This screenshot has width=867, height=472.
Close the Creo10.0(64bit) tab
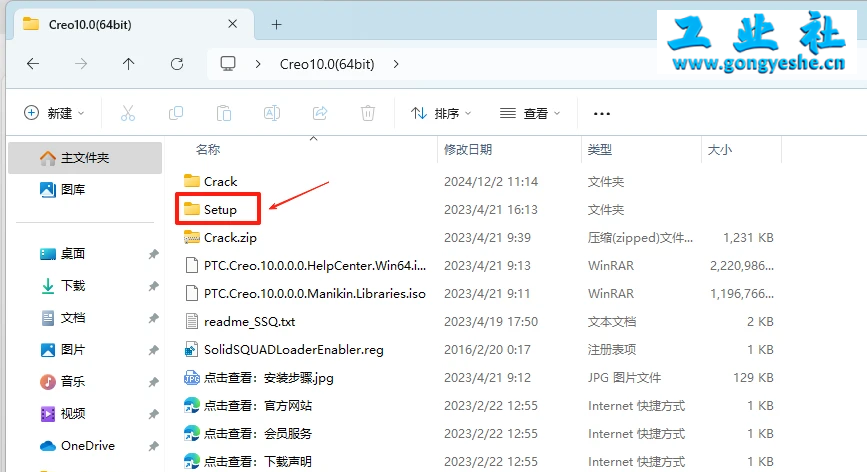click(x=233, y=24)
